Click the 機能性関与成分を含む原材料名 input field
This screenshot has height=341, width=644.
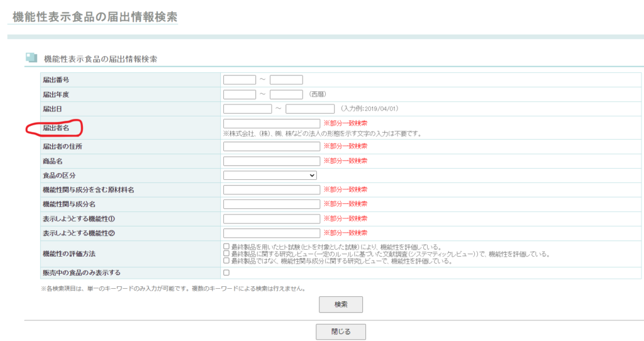tap(271, 189)
